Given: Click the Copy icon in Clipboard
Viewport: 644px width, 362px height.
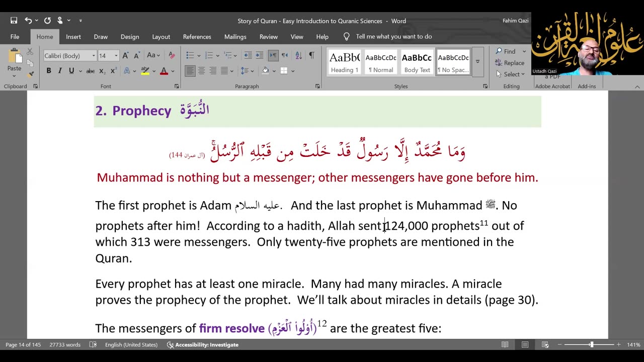Looking at the screenshot, I should click(x=30, y=63).
